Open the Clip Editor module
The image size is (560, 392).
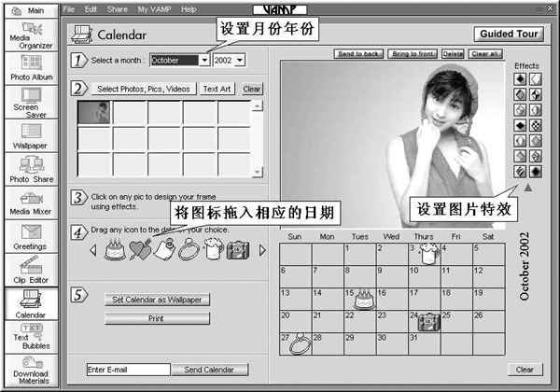coord(31,271)
